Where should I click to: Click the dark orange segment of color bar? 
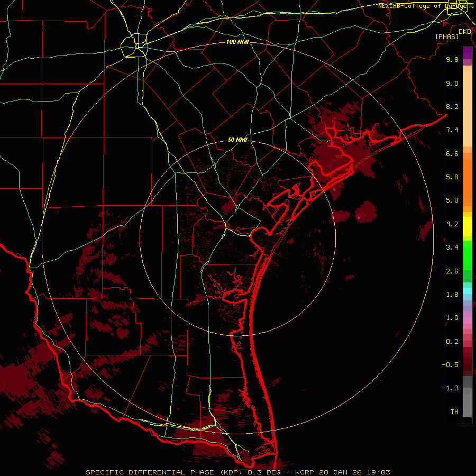(x=467, y=183)
